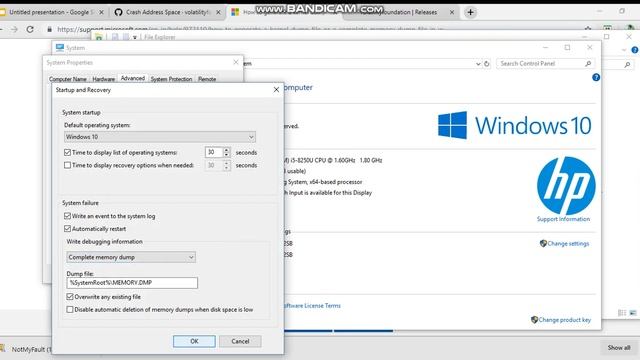Click the search magnifier icon in Control Panel

click(x=588, y=64)
